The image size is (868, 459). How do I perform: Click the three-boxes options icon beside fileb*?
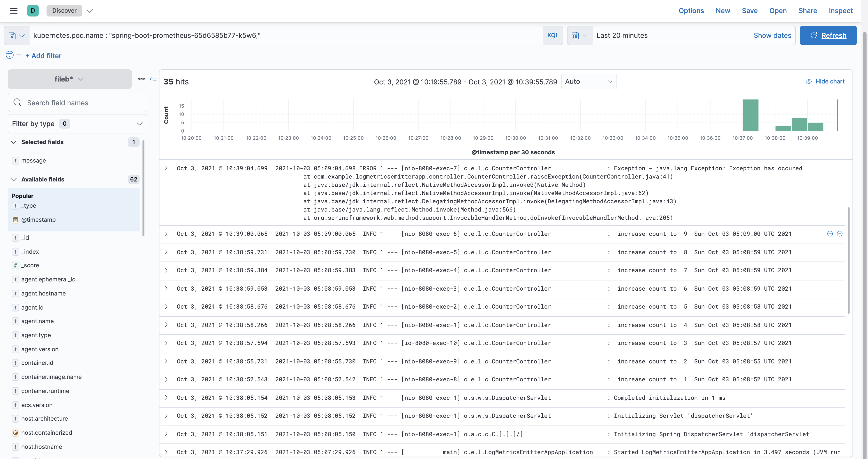pos(141,79)
